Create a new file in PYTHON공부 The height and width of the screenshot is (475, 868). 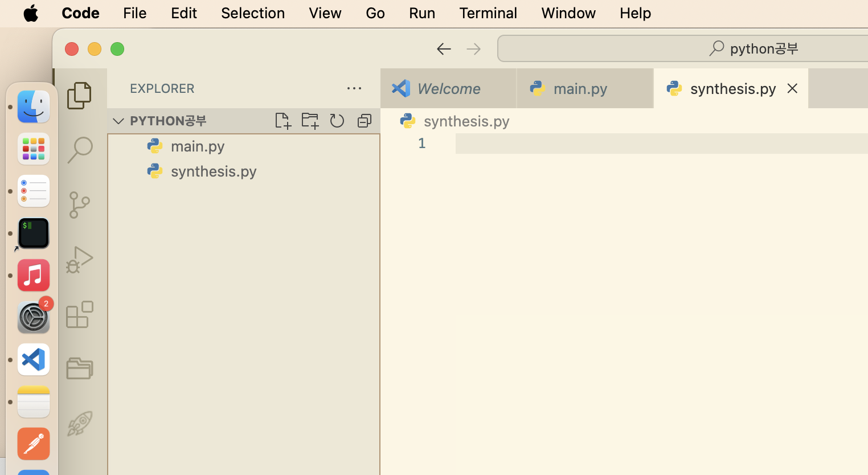[282, 121]
